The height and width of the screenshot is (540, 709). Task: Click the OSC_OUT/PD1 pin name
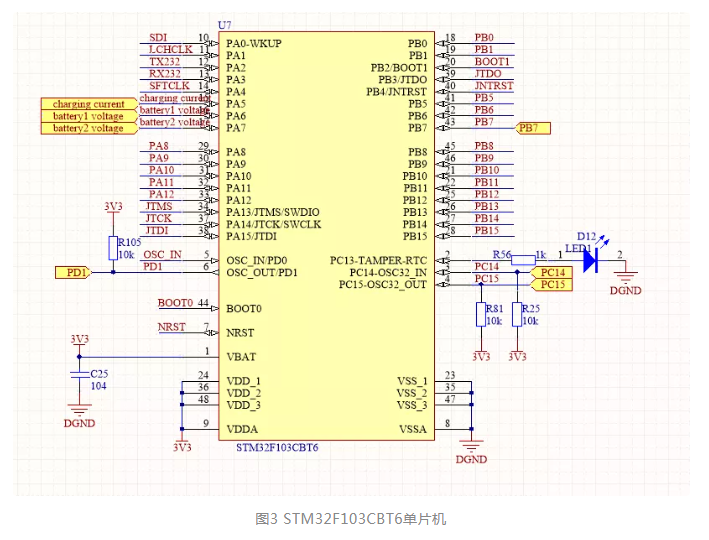262,273
